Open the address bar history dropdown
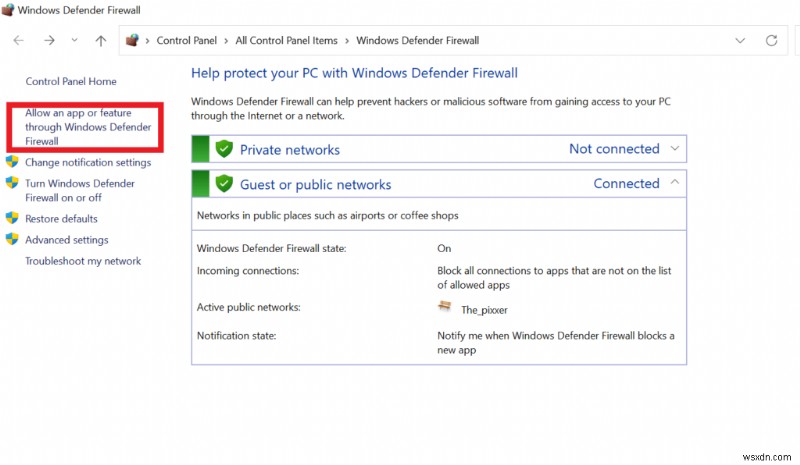The height and width of the screenshot is (465, 800). pyautogui.click(x=740, y=41)
